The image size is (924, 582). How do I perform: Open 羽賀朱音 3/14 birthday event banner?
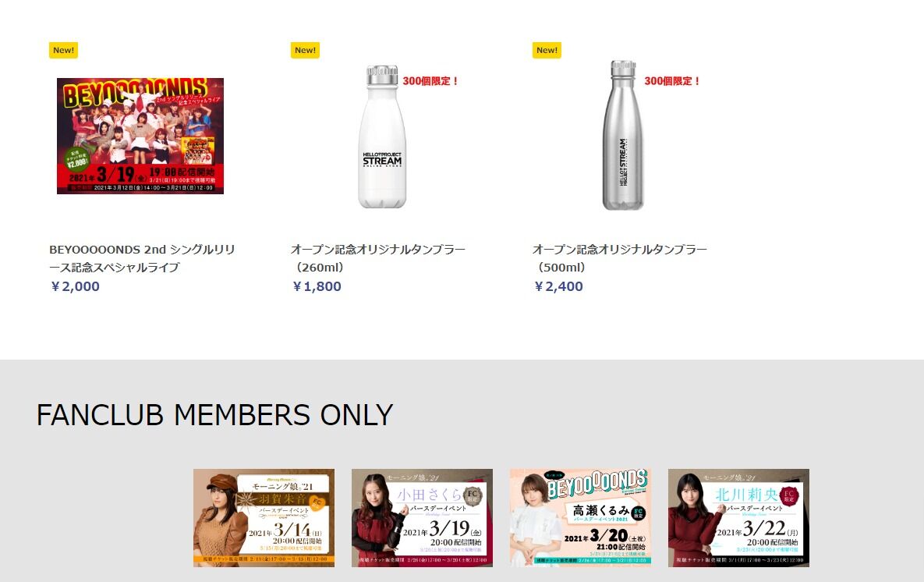point(264,518)
